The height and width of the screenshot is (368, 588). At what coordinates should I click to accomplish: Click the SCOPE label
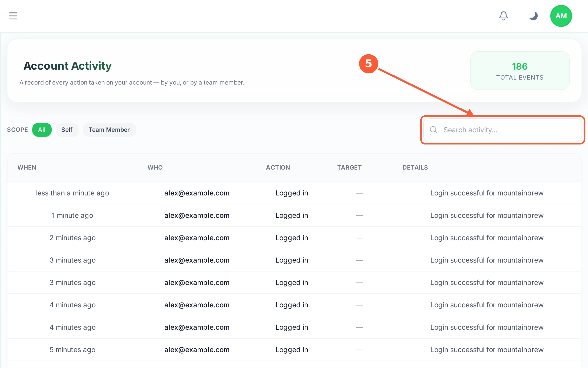pyautogui.click(x=17, y=130)
